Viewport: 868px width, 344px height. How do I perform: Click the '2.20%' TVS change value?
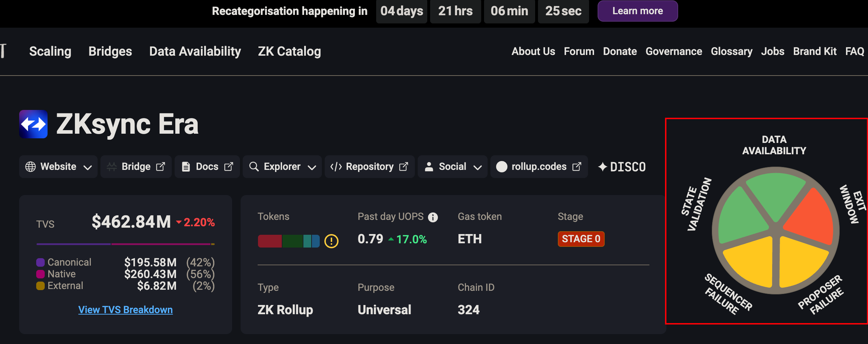pyautogui.click(x=199, y=222)
